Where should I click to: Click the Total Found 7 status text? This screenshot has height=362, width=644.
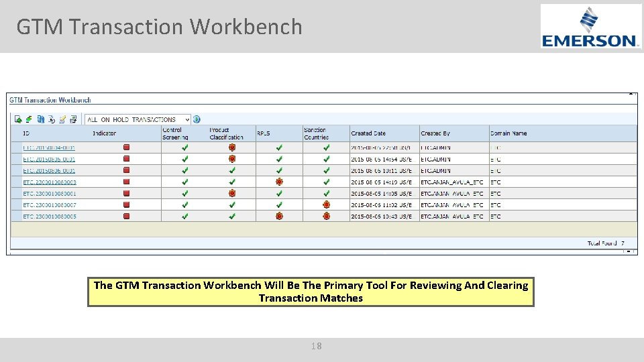click(606, 243)
